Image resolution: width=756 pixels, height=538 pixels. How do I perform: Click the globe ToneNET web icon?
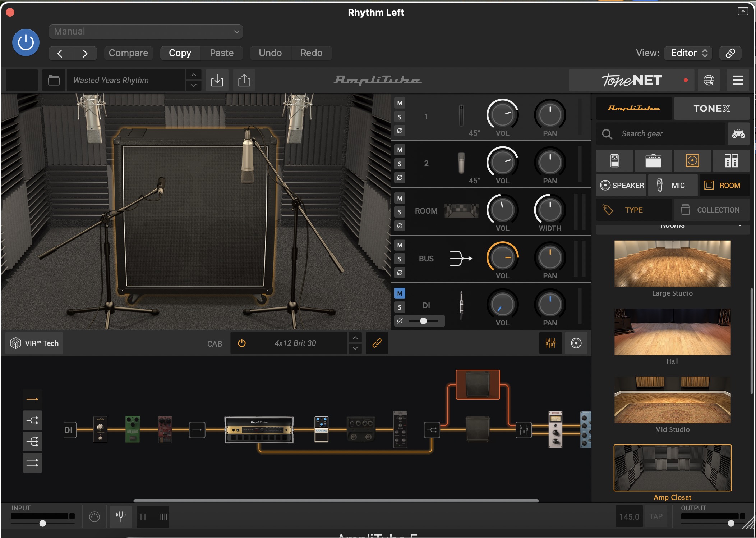[x=709, y=80]
